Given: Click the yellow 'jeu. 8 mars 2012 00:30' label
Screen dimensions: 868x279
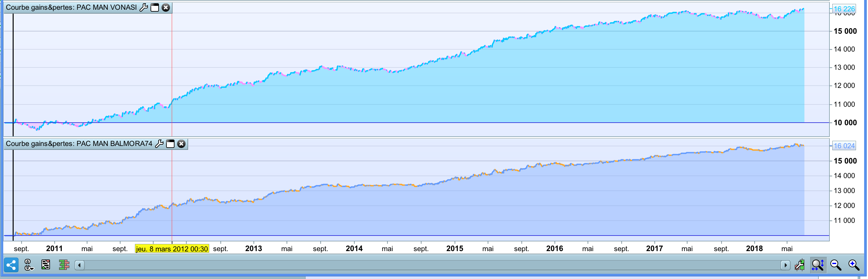Looking at the screenshot, I should click(x=172, y=249).
